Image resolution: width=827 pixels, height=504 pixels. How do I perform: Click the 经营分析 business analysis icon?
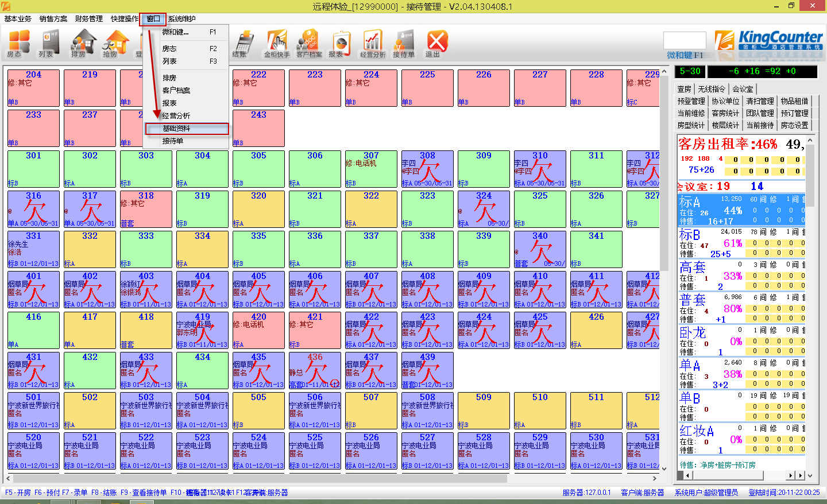coord(373,44)
